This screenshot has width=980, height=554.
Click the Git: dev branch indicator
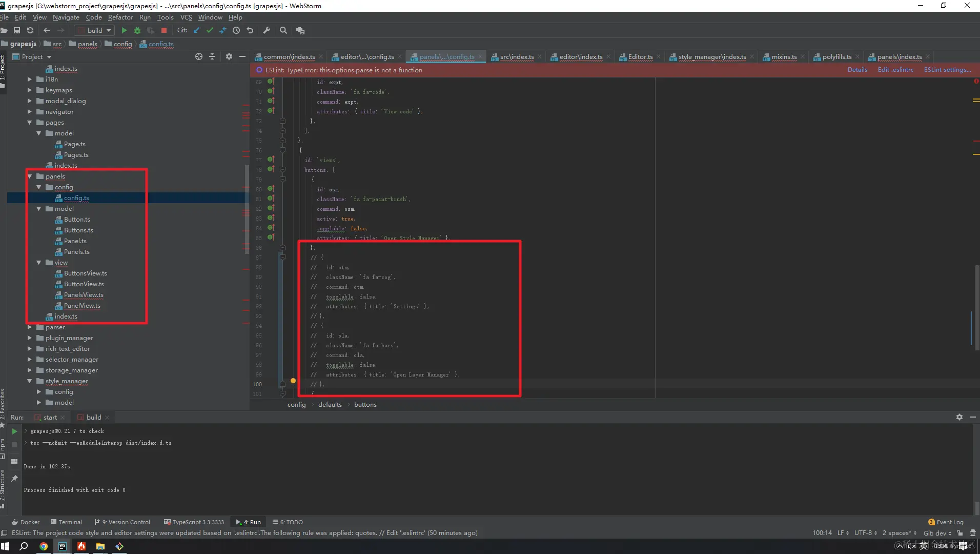937,533
